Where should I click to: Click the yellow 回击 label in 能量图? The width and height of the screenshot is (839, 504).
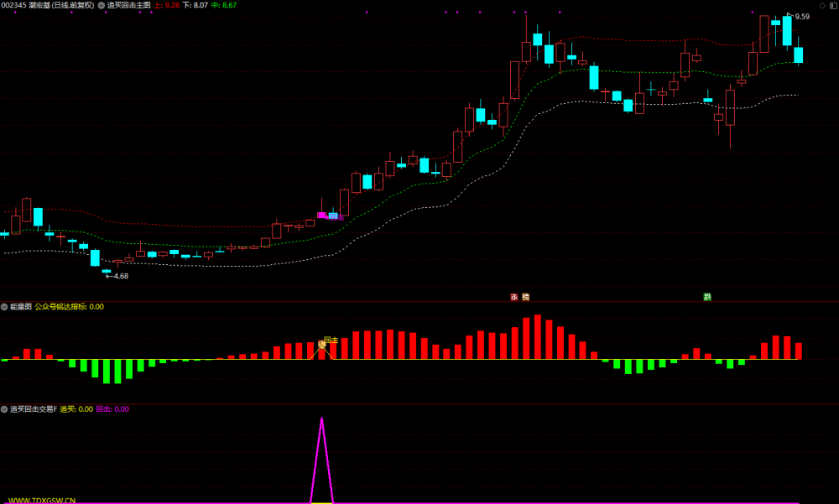pyautogui.click(x=331, y=340)
